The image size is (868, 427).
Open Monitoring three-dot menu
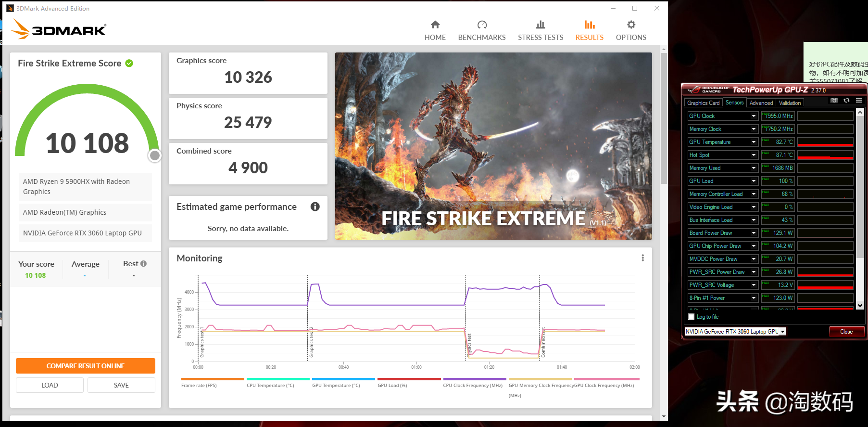coord(642,258)
